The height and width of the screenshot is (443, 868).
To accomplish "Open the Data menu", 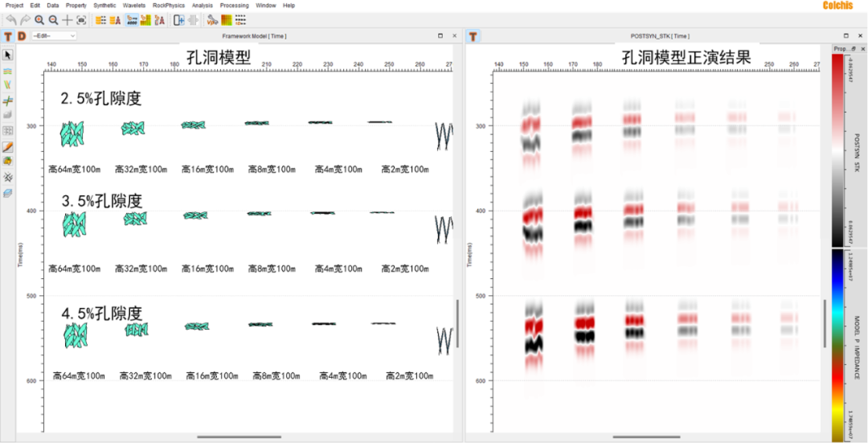I will point(52,6).
